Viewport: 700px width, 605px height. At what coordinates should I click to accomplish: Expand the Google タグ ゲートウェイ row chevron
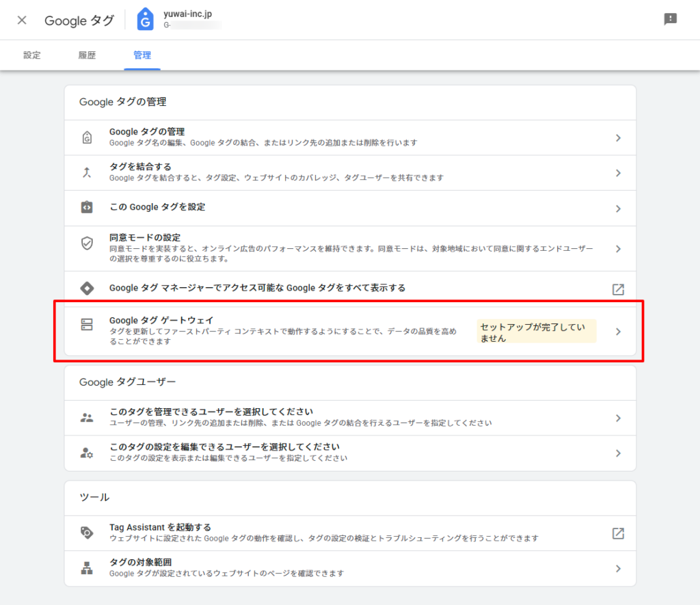pos(618,332)
